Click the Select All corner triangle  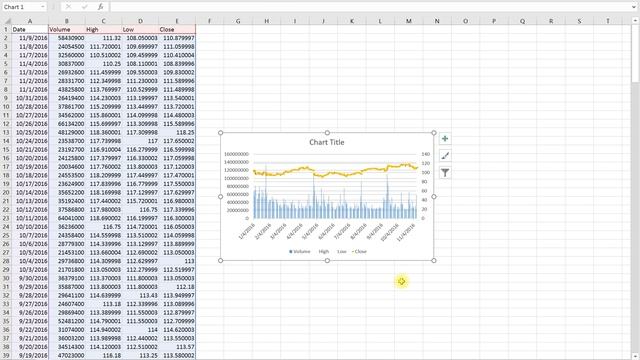[x=7, y=21]
